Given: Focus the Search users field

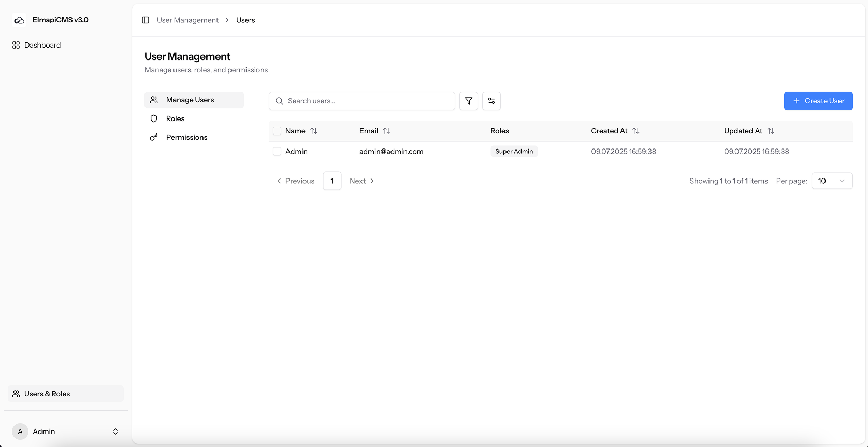Looking at the screenshot, I should 368,101.
